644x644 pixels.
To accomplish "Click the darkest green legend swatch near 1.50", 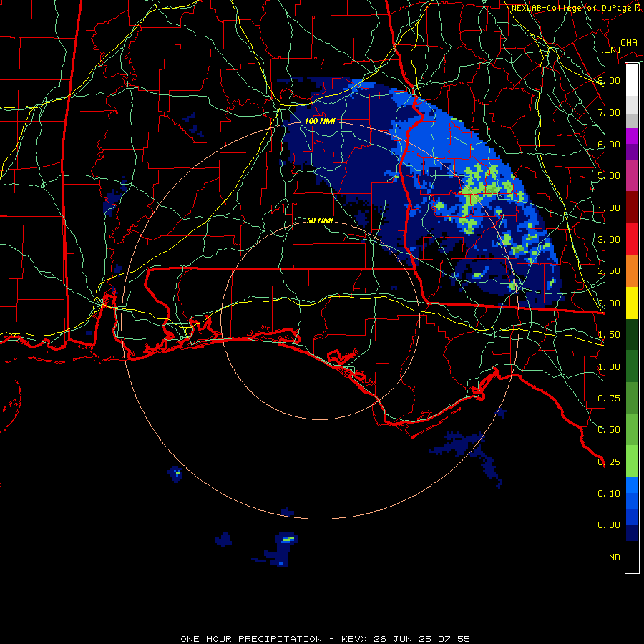I will click(x=632, y=335).
